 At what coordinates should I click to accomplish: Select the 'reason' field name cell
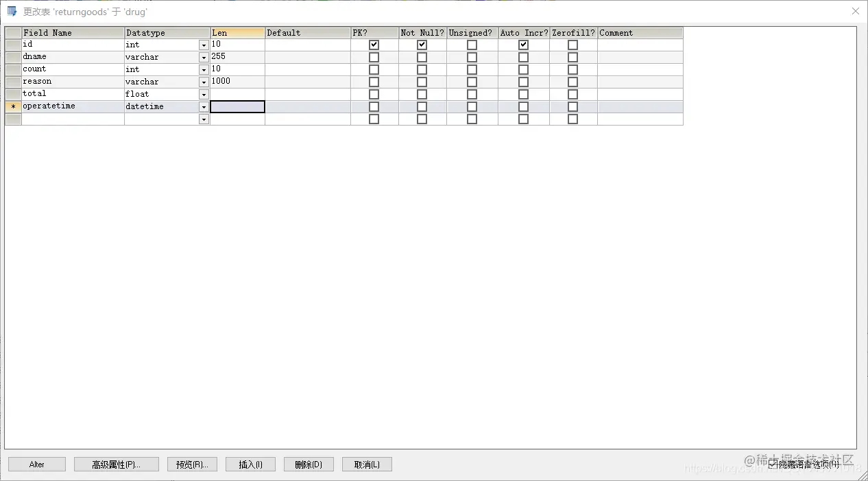coord(73,82)
